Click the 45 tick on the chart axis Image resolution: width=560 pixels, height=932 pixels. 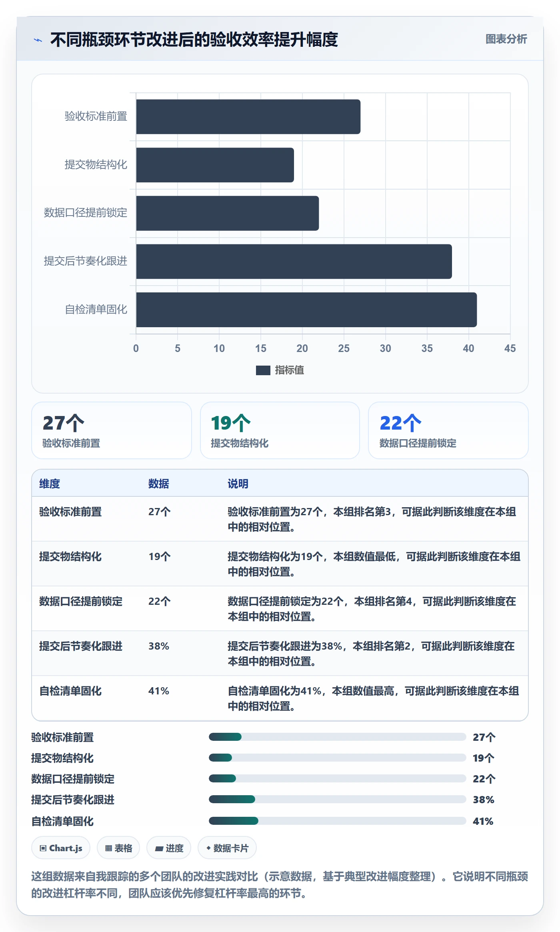(510, 348)
